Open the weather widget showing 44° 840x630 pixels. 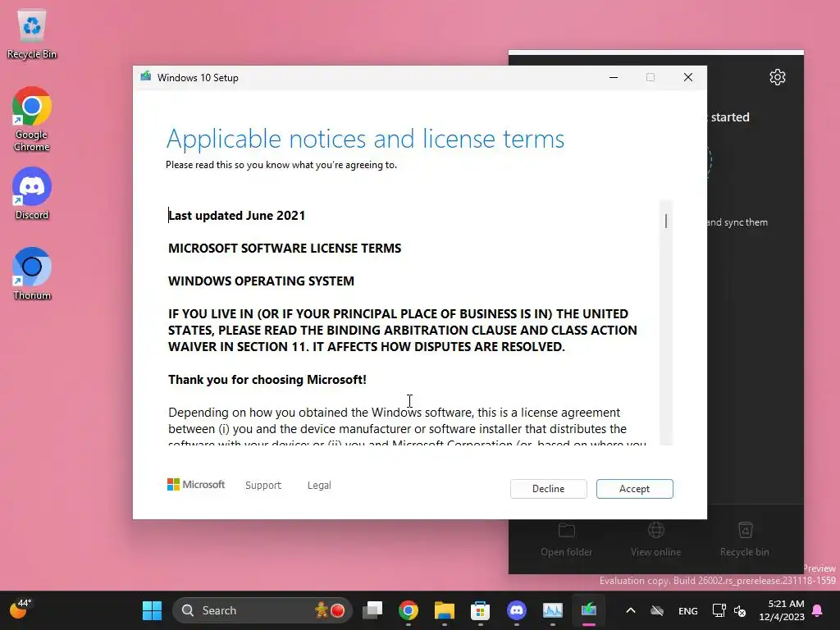(x=21, y=609)
